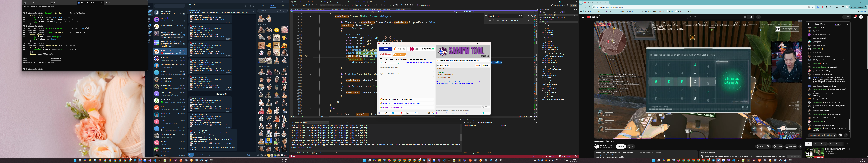This screenshot has width=868, height=163.
Task: Open the Build menu in Visual Studio
Action: click(x=320, y=2)
